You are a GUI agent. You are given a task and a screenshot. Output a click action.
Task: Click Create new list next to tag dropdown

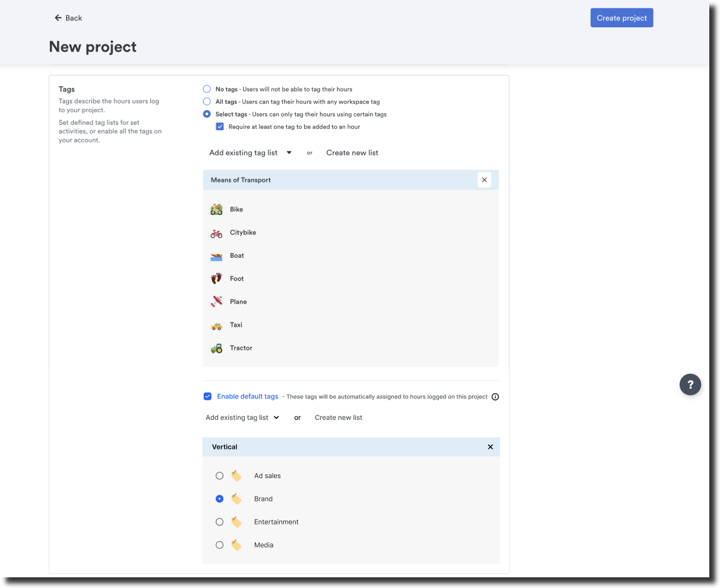(352, 153)
